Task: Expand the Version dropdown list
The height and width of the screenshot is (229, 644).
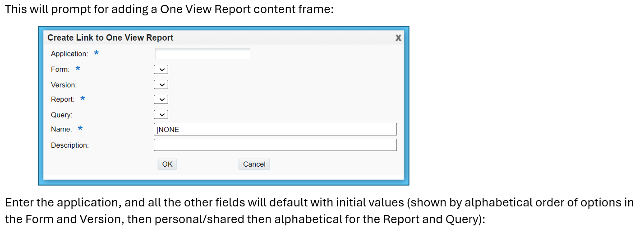Action: coord(161,84)
